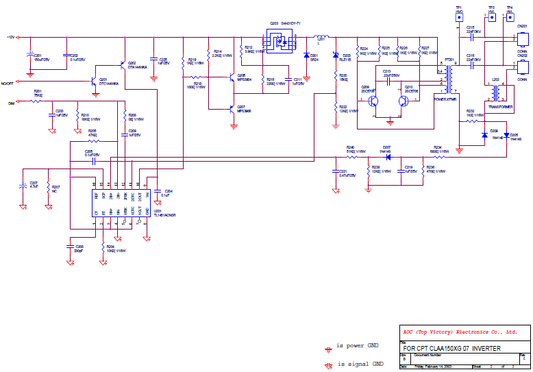Select the Q210 circled transistor symbol
Screen dimensions: 533x372
[x=403, y=101]
